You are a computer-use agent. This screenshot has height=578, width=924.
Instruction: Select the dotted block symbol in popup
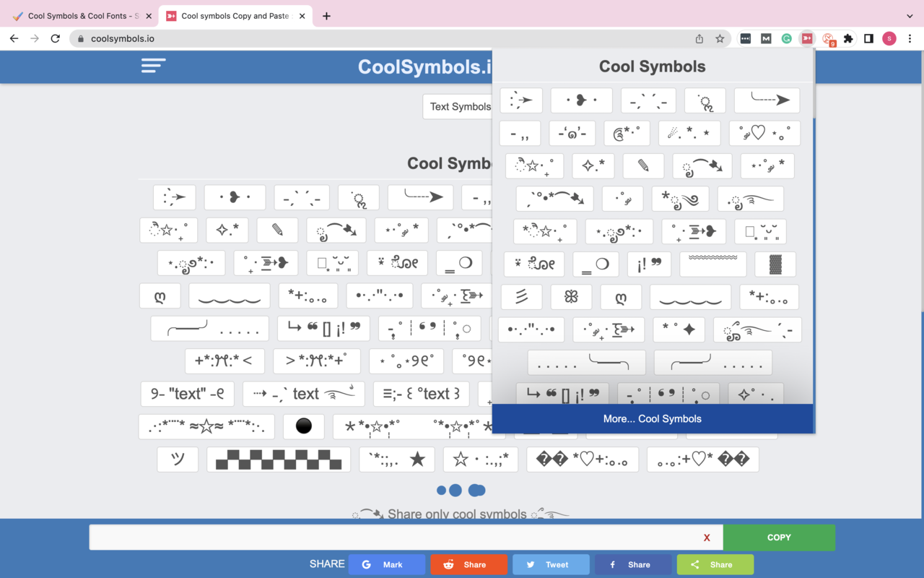point(775,264)
